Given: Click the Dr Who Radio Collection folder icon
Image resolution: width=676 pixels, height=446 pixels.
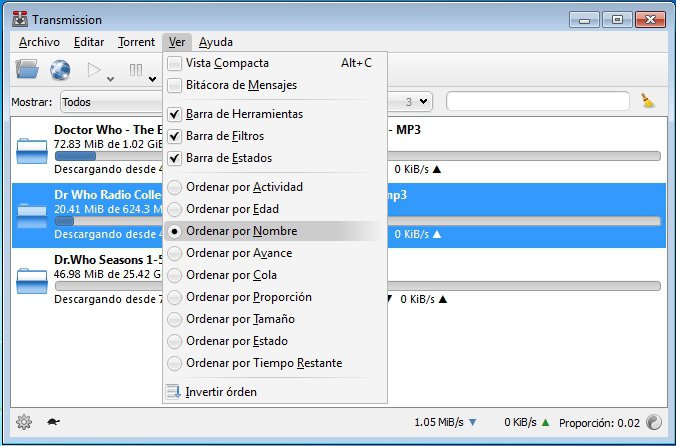Looking at the screenshot, I should [x=31, y=215].
